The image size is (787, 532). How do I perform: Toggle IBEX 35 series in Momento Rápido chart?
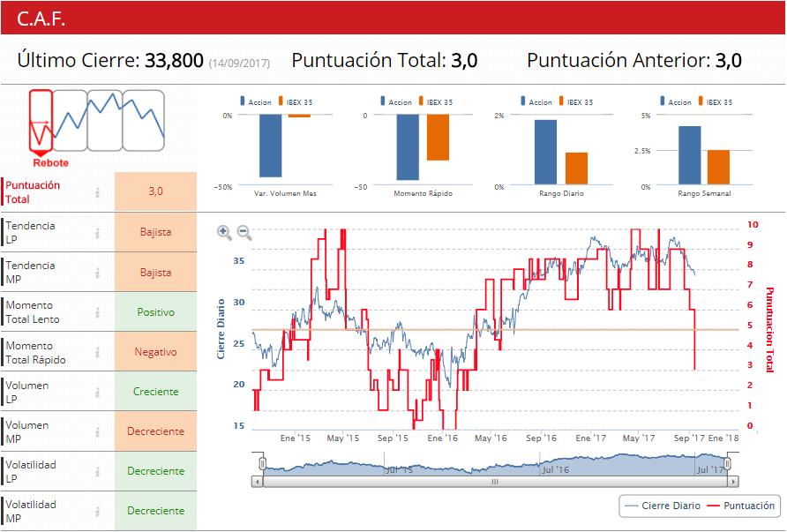436,101
